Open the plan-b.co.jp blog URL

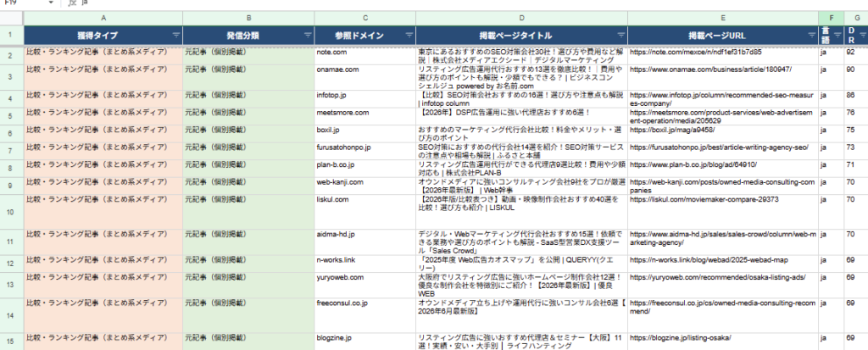click(x=693, y=164)
